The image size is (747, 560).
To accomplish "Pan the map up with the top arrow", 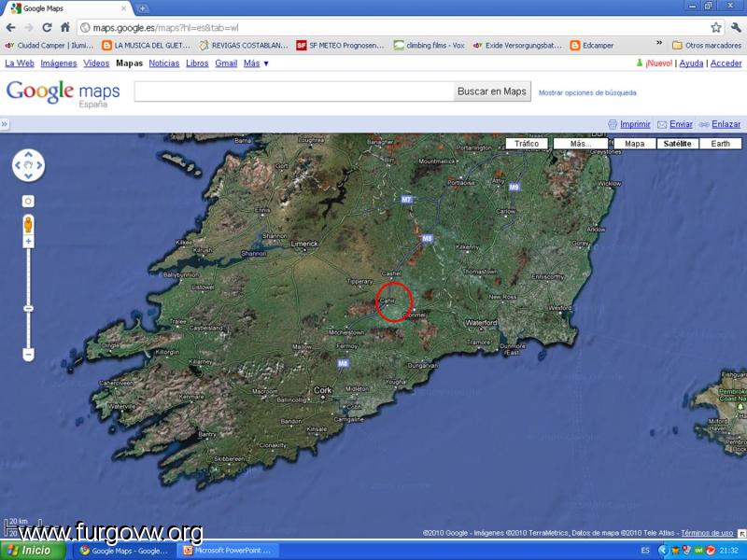I will [28, 154].
